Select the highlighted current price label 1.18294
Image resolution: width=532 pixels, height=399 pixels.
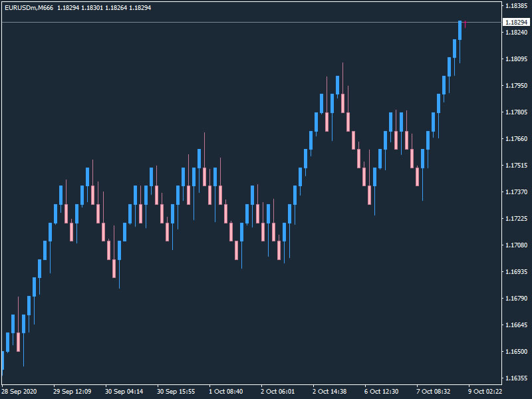point(516,22)
